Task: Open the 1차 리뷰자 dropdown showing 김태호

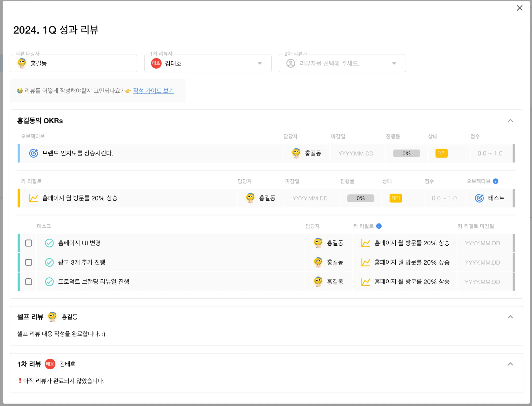Action: (x=208, y=63)
